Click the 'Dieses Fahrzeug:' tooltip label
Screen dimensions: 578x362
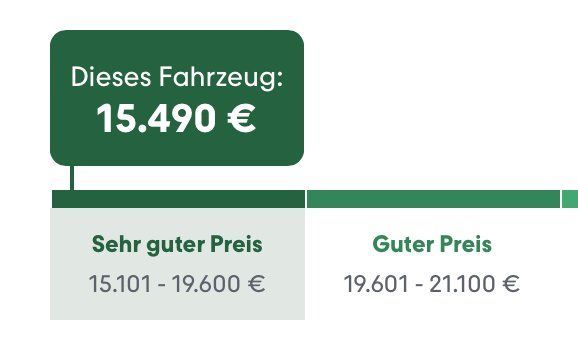point(177,77)
